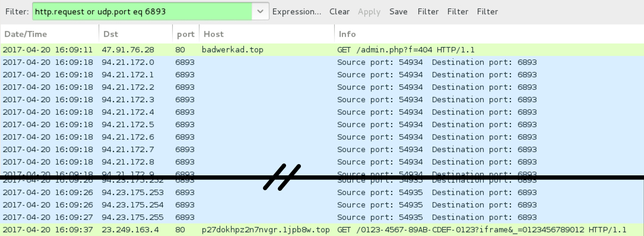Select the badwerkad.top GET /admin.php packet
This screenshot has height=236, width=644.
(x=322, y=50)
